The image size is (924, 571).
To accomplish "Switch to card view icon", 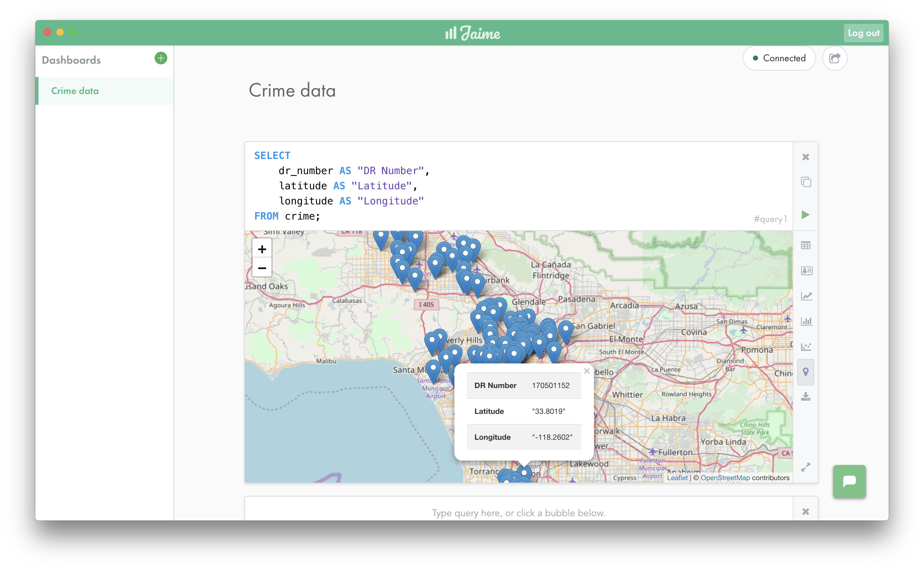I will (806, 271).
